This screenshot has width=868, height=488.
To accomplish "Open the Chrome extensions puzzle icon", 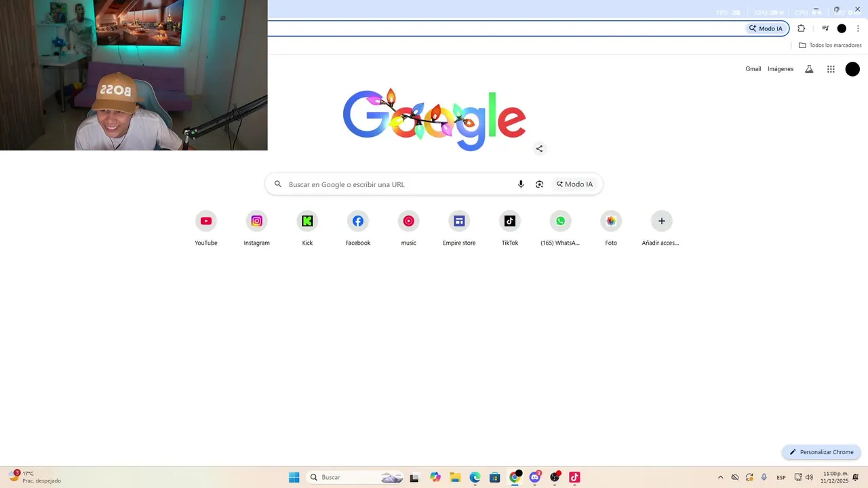I will click(802, 28).
